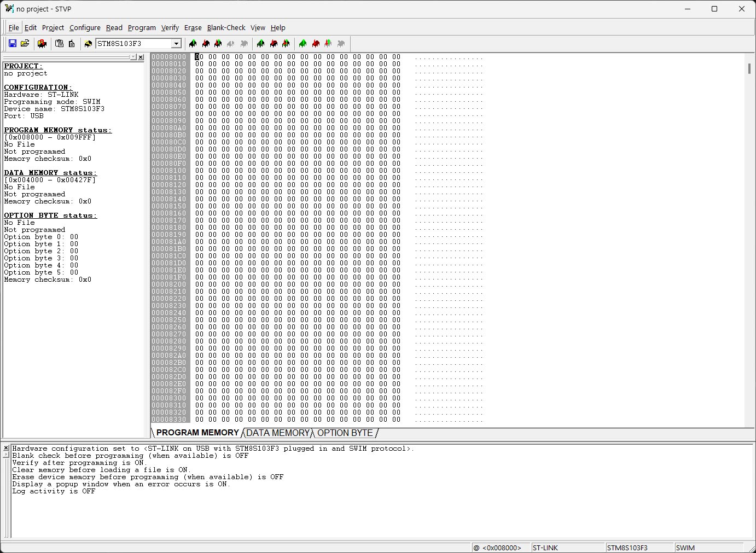This screenshot has width=756, height=553.
Task: Click the clipboard paste toolbar icon
Action: tap(60, 44)
